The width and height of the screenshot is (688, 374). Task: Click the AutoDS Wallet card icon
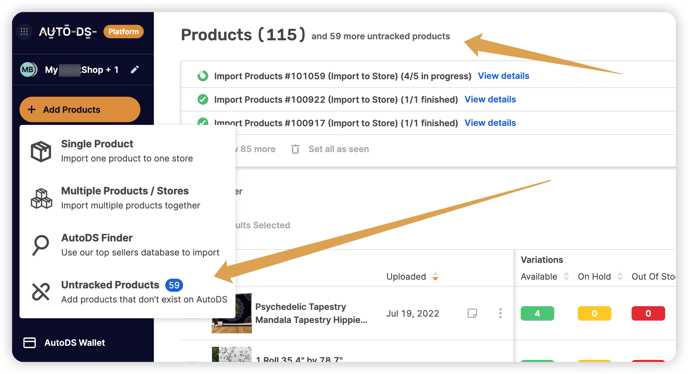tap(29, 343)
